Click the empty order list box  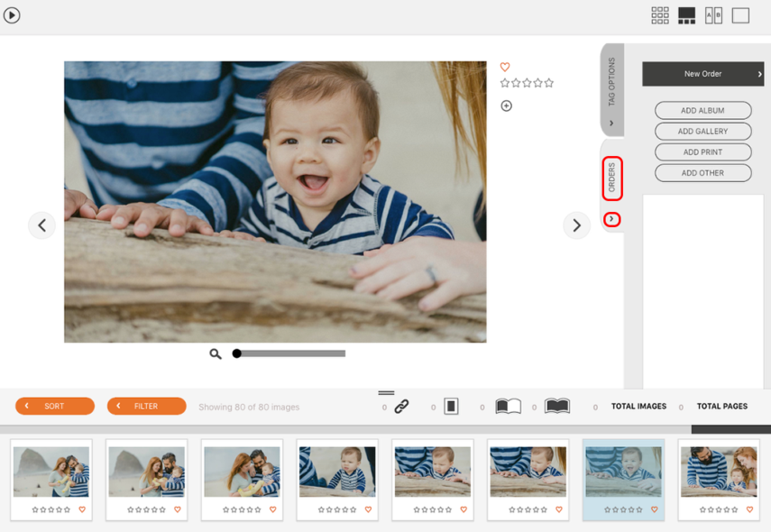coord(703,291)
